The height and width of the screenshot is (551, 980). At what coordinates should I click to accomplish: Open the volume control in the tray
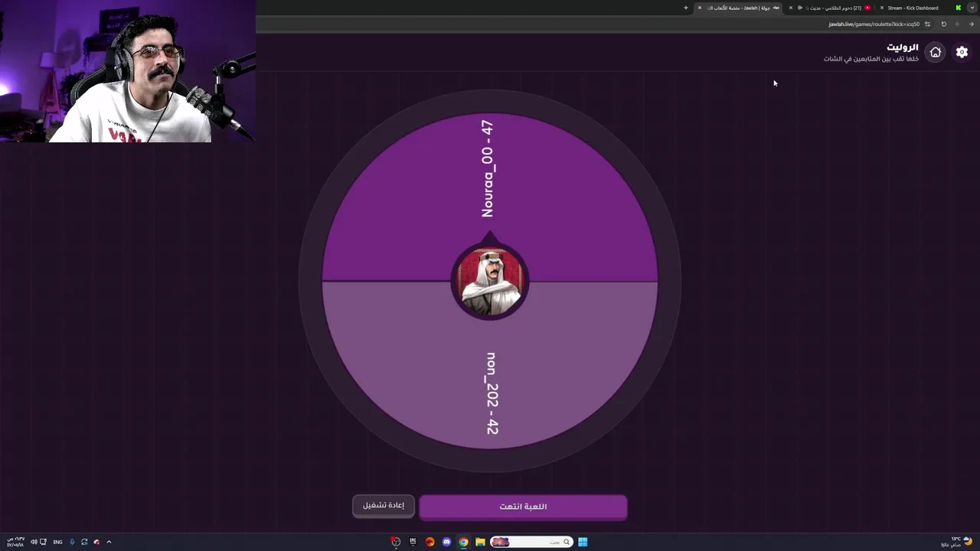(x=34, y=542)
